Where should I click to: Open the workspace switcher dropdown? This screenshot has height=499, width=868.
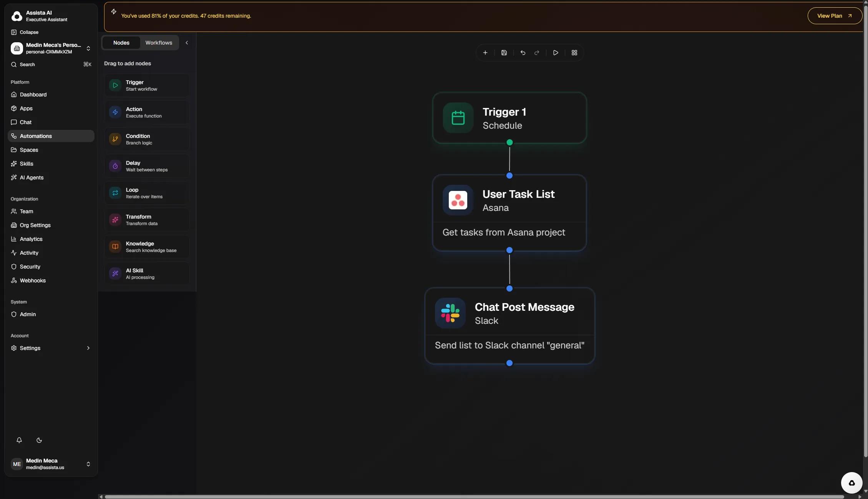(x=88, y=48)
